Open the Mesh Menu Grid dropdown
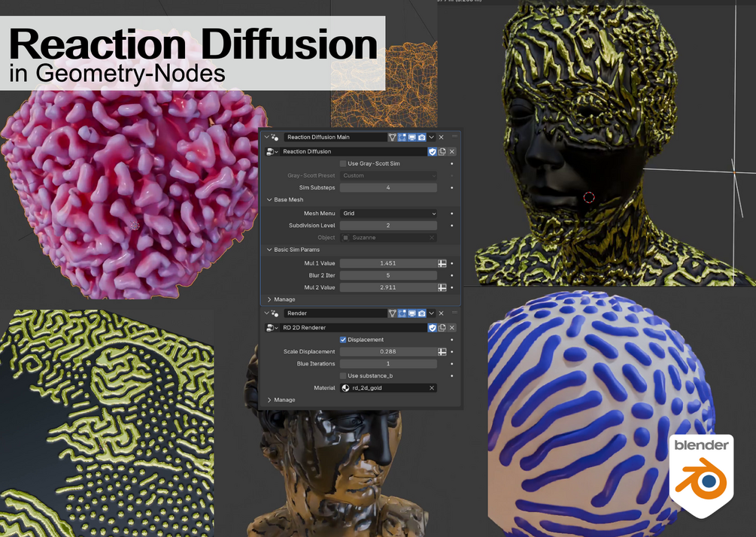 388,214
